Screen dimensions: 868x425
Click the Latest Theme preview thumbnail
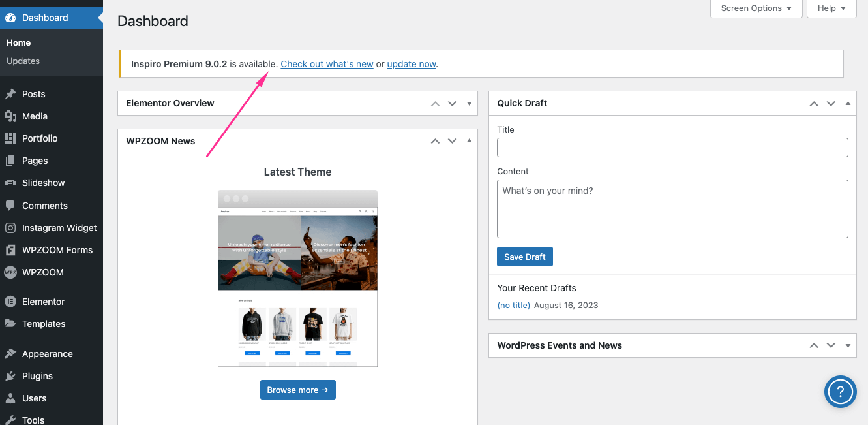coord(297,278)
